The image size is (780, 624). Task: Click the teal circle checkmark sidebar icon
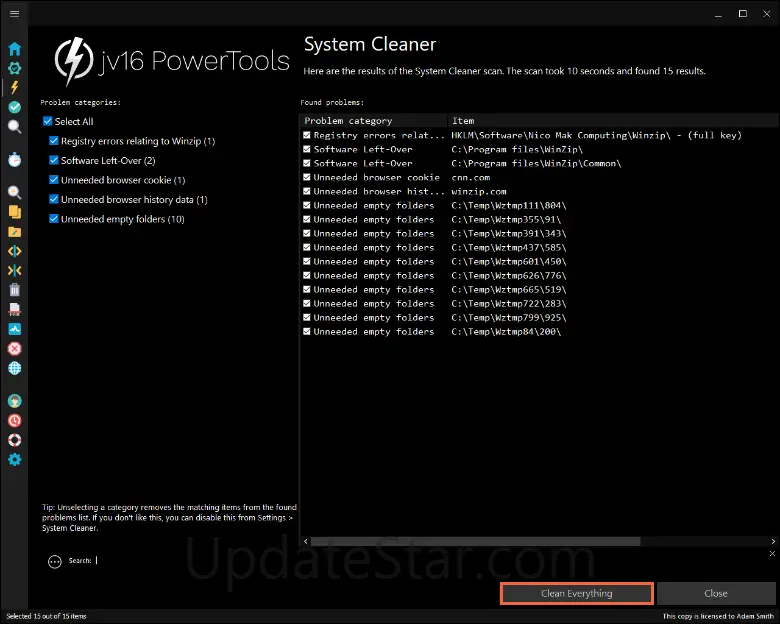tap(14, 107)
